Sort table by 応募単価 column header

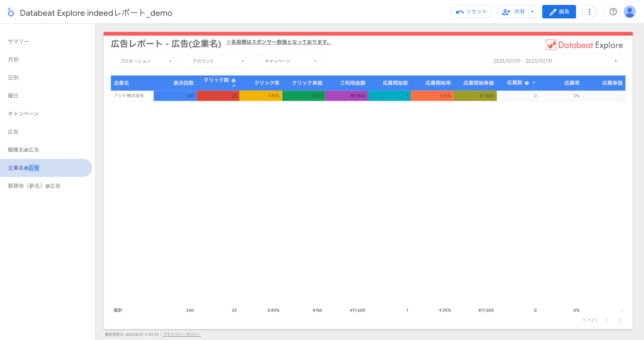[x=612, y=83]
